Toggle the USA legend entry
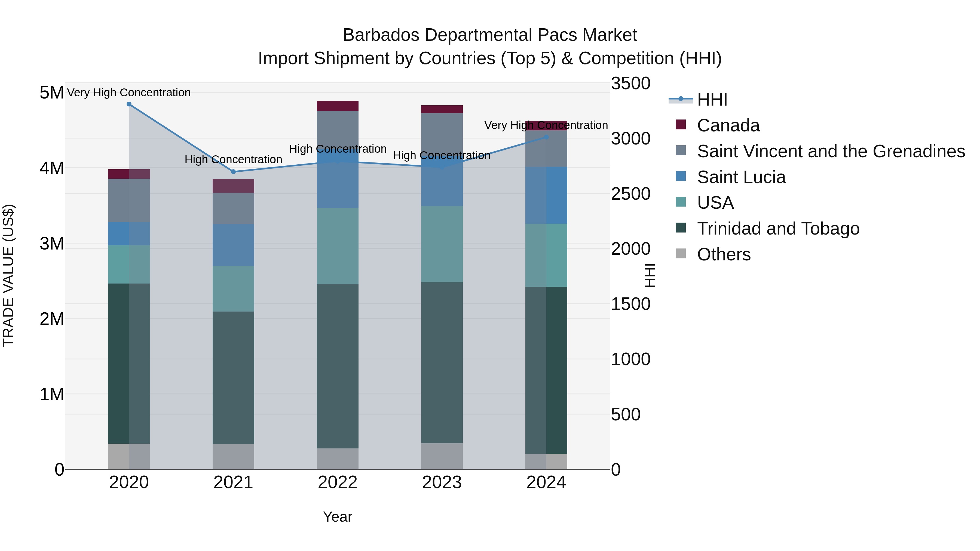The height and width of the screenshot is (551, 980). coord(705,202)
